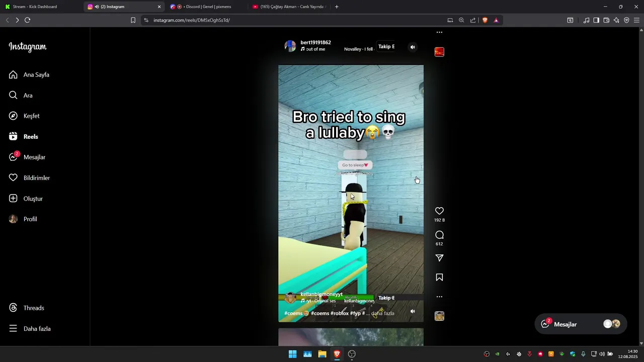
Task: Open the bert19191862 profile link
Action: [315, 43]
